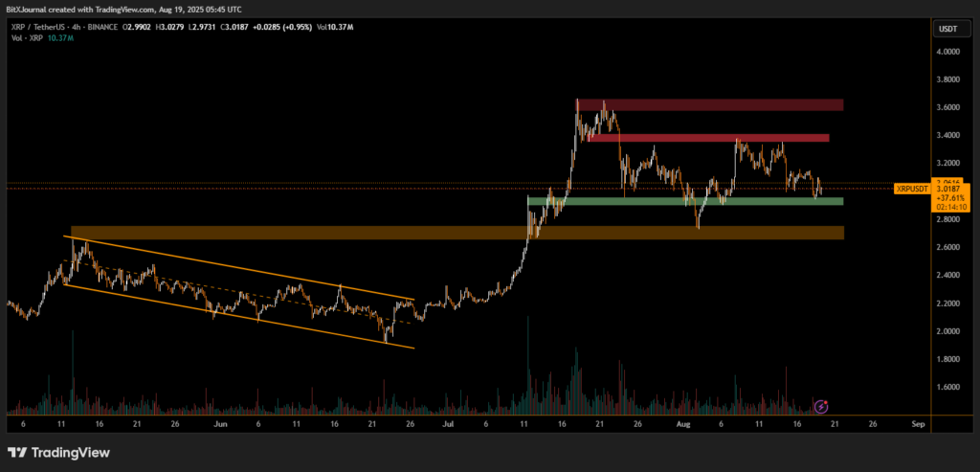Click the XRPUSDT price label
This screenshot has width=980, height=472.
pos(910,189)
